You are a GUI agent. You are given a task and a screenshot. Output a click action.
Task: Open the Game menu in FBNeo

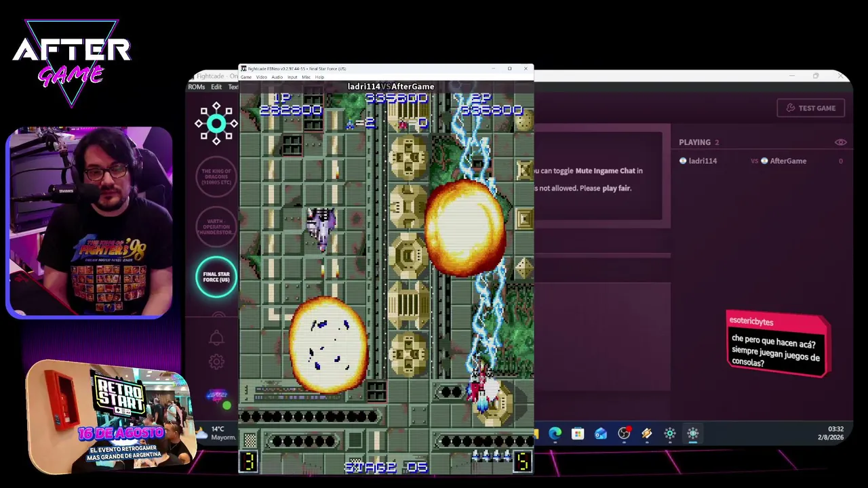[246, 77]
